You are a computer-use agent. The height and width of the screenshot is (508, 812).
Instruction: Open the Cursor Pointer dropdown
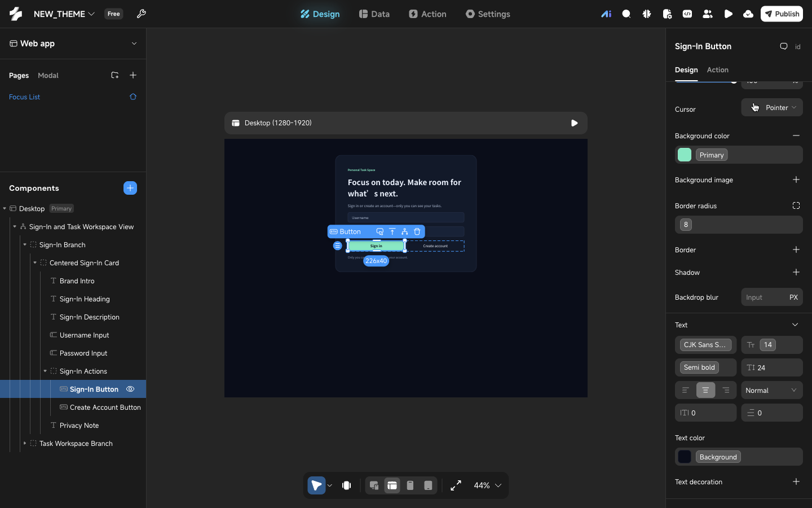click(772, 107)
